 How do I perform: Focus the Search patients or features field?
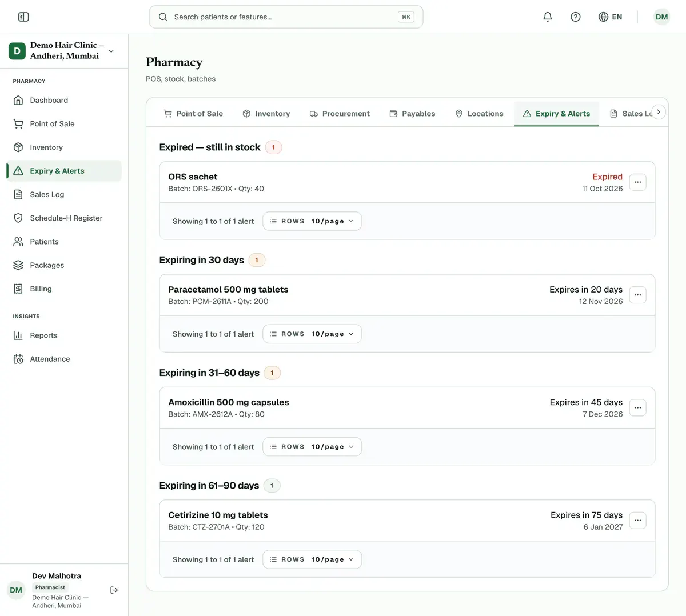286,17
